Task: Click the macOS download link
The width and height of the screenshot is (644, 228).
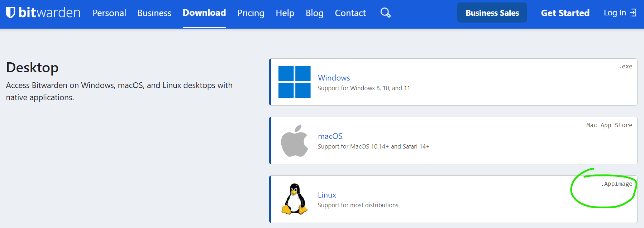Action: pos(330,136)
